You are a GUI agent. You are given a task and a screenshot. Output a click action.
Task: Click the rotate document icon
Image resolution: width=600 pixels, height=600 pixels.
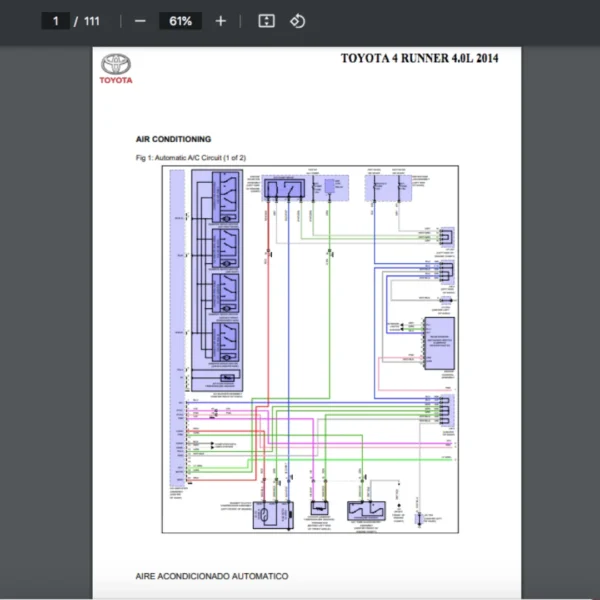click(297, 21)
